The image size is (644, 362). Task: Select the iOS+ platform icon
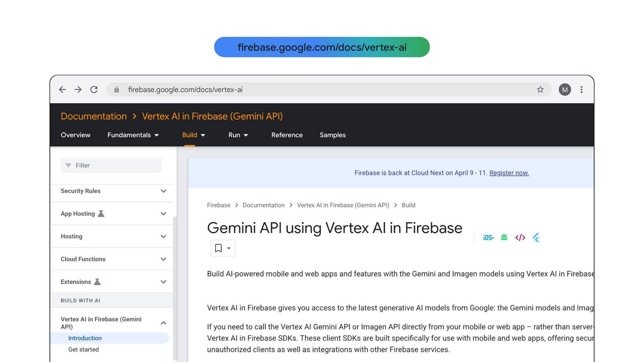488,238
